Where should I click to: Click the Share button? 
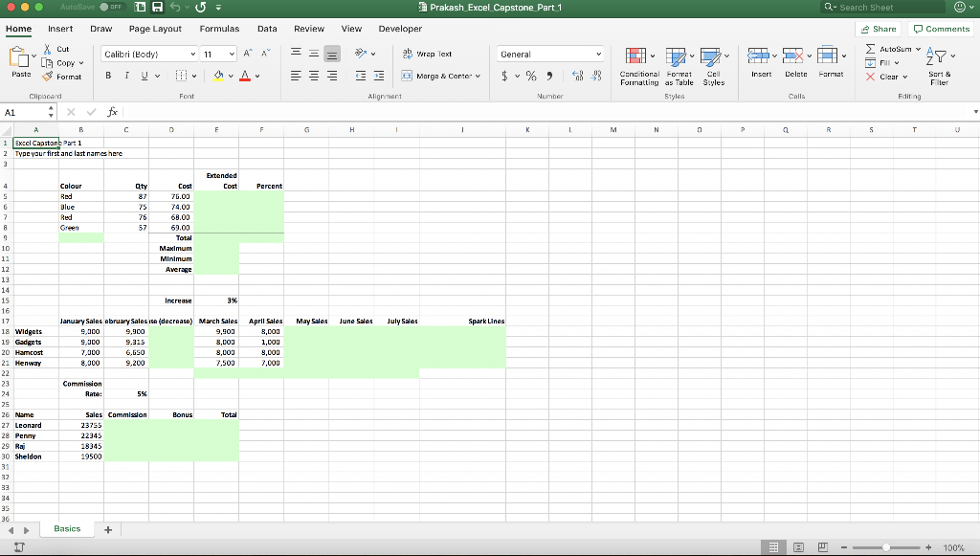coord(879,29)
